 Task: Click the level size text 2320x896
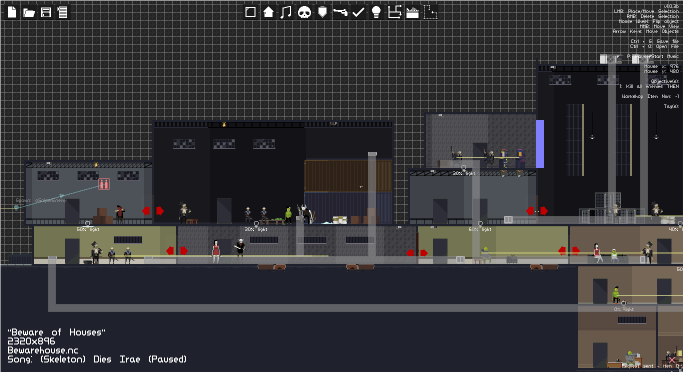click(31, 342)
